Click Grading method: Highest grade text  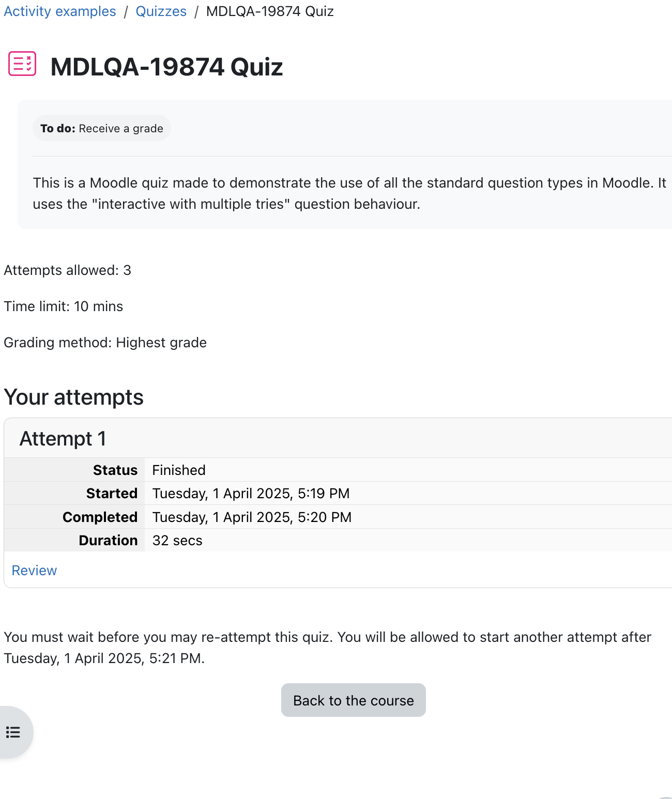point(105,343)
